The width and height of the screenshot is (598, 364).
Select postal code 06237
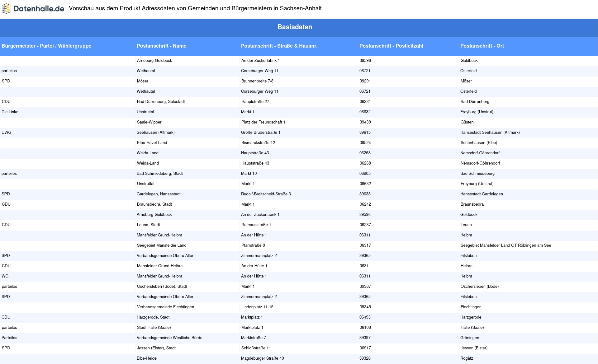[x=365, y=225]
